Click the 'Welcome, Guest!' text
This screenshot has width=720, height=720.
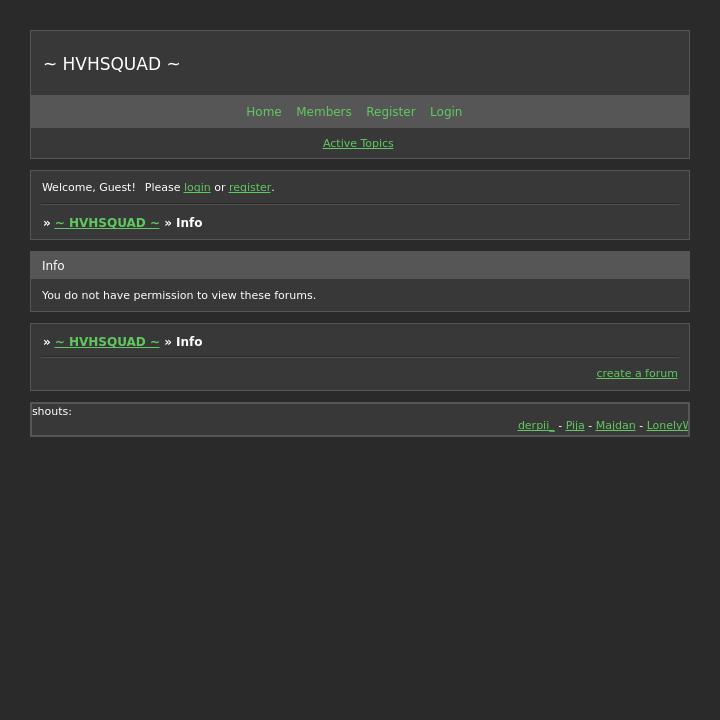coord(89,188)
